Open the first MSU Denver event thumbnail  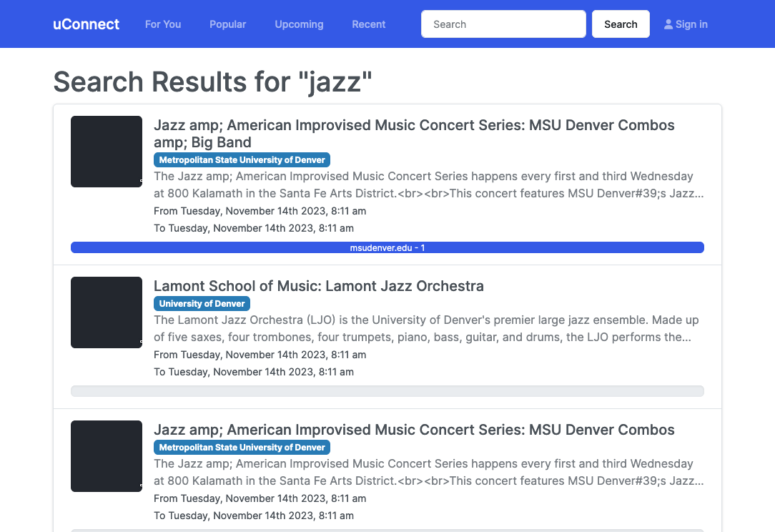[106, 151]
